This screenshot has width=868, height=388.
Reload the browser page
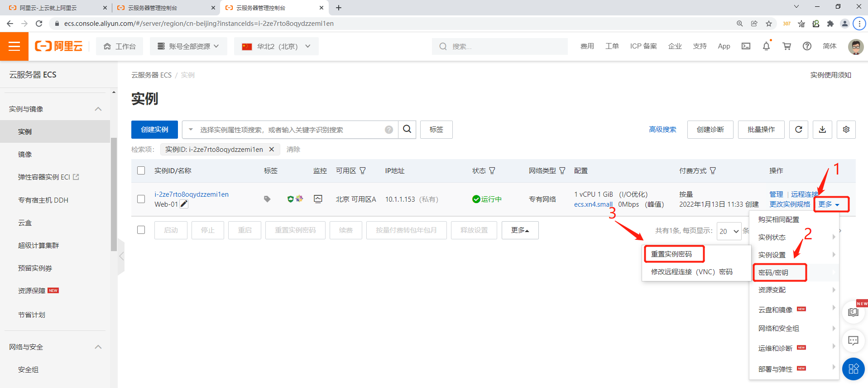coord(39,24)
